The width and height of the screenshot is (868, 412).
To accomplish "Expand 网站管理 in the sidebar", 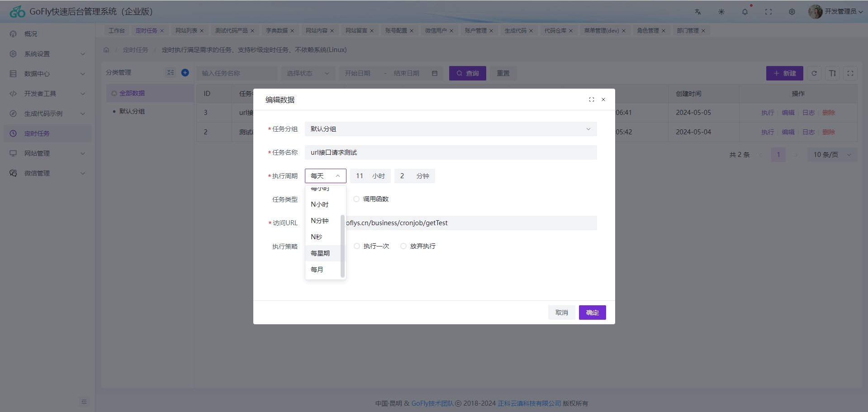I will [x=47, y=153].
